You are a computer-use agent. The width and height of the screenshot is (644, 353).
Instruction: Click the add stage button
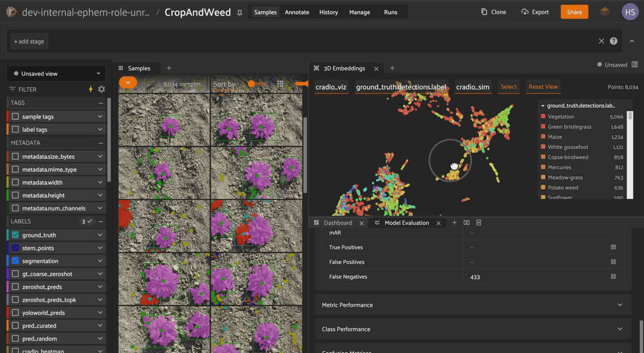pos(30,41)
